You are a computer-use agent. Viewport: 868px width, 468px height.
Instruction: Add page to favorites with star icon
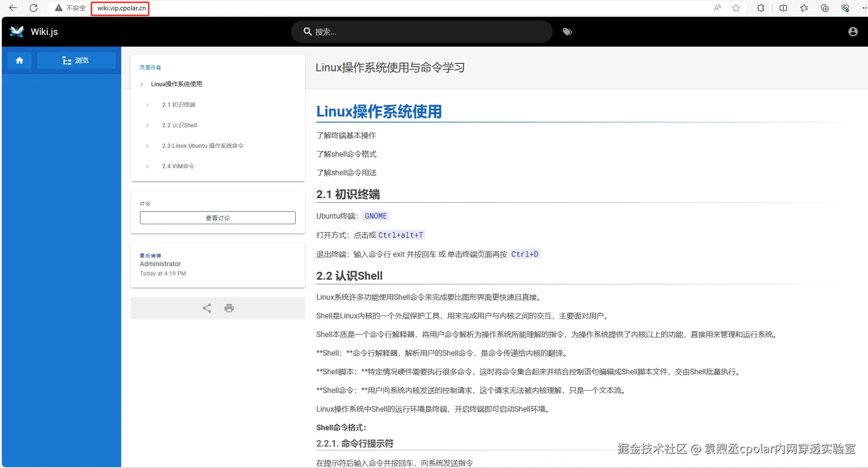coord(736,8)
